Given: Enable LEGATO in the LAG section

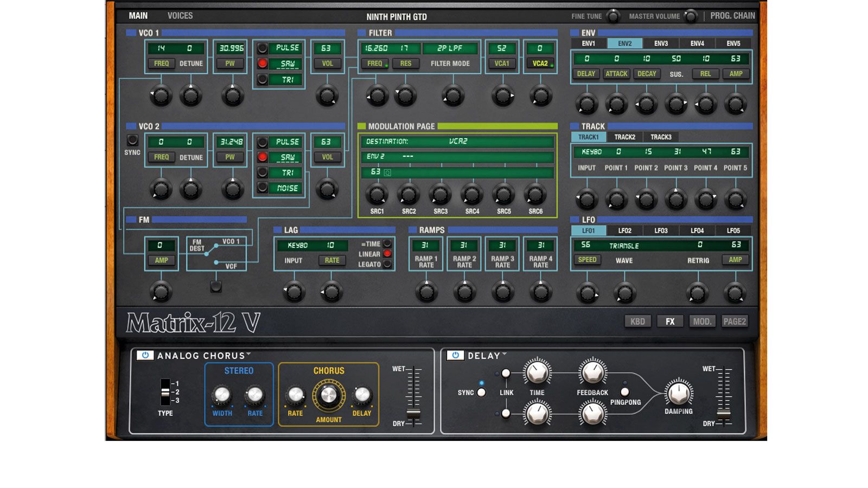Looking at the screenshot, I should (386, 265).
